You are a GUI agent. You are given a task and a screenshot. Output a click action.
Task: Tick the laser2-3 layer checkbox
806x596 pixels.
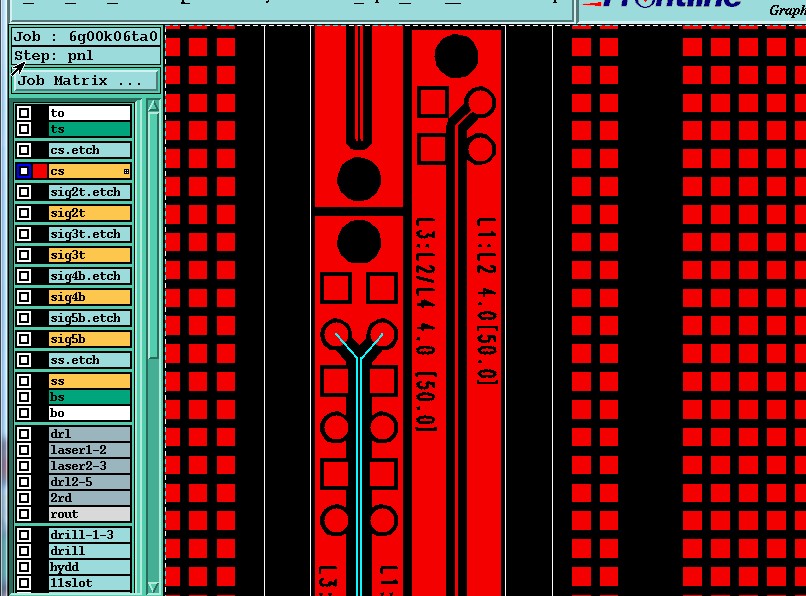coord(24,466)
